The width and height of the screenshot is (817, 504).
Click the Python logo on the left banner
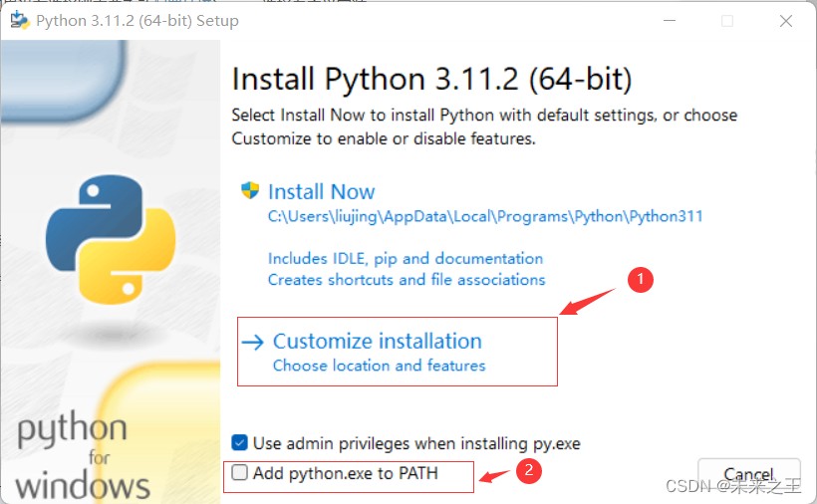pos(111,239)
